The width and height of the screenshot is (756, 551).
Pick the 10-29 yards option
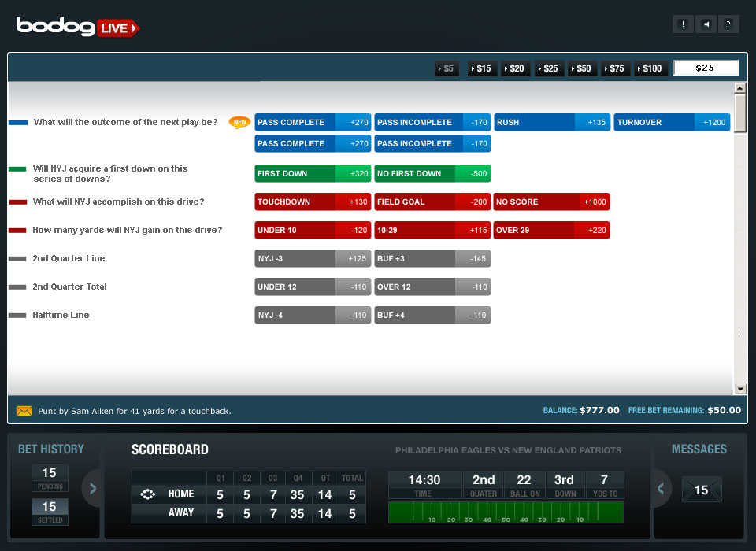pos(432,231)
